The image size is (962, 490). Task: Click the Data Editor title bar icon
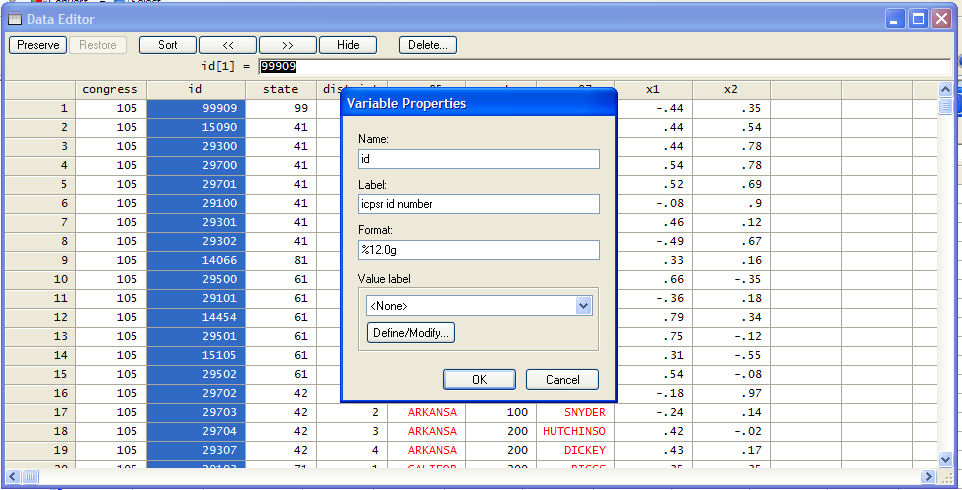(15, 18)
